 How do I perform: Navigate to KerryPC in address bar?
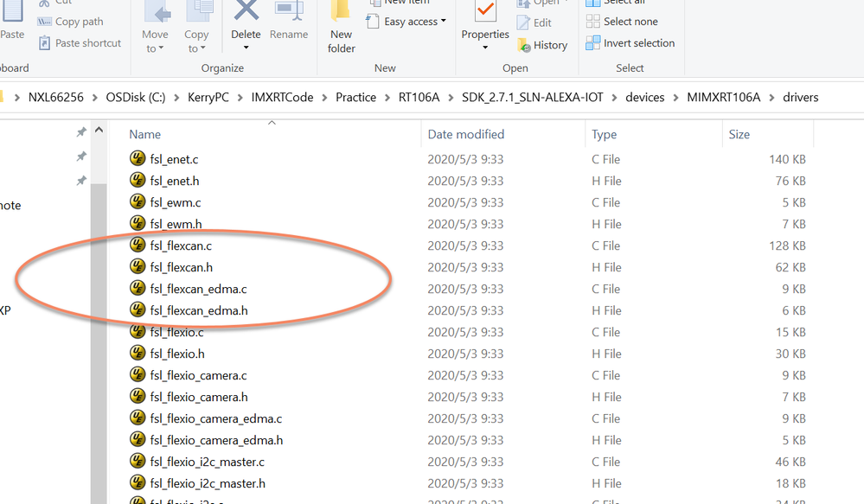[208, 98]
